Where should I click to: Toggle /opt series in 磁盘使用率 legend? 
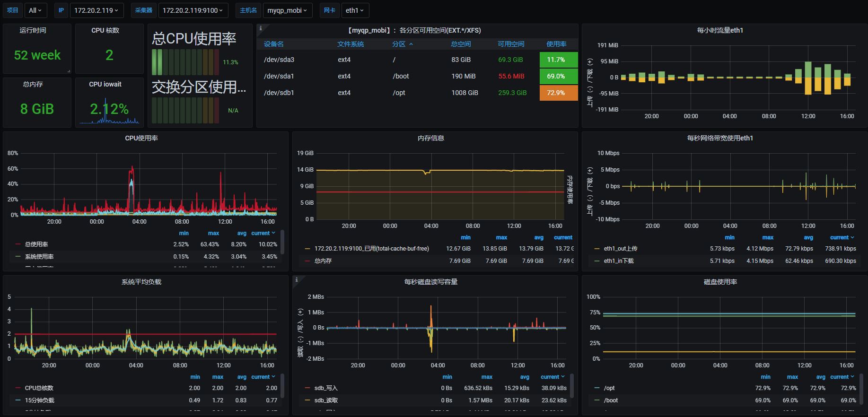(x=609, y=388)
